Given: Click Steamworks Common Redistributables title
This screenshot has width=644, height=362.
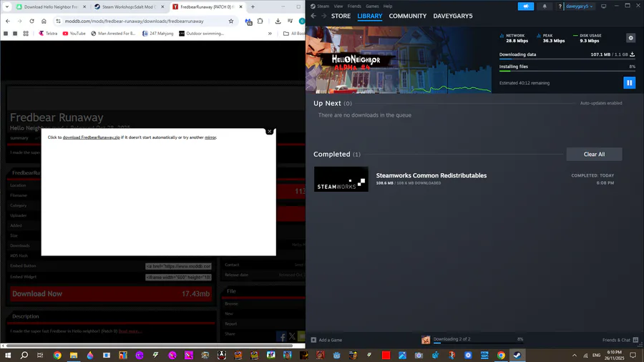Looking at the screenshot, I should pyautogui.click(x=431, y=175).
